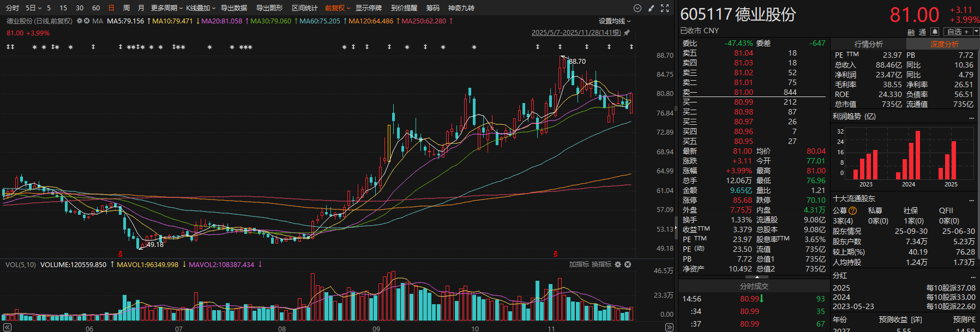Open the drawing pen tool
980x332 pixels.
click(651, 8)
